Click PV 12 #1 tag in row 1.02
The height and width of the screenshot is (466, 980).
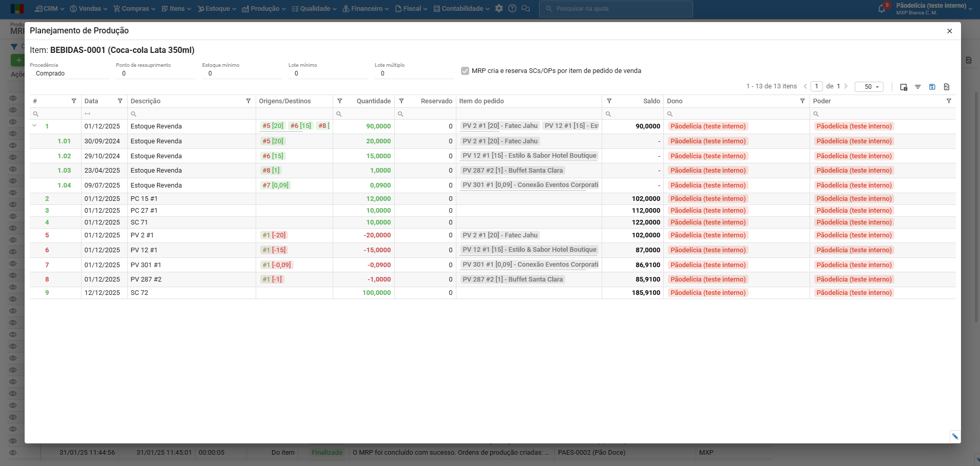point(529,156)
